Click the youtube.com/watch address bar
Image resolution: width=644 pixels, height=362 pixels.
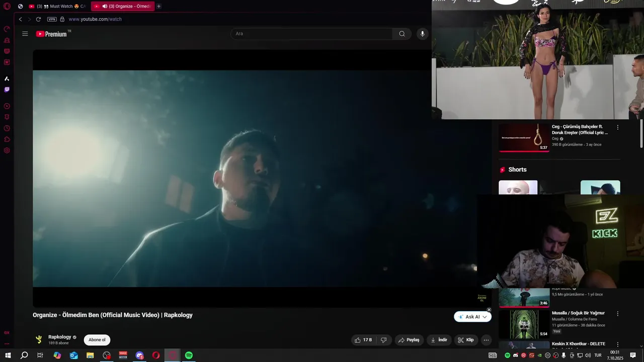pyautogui.click(x=95, y=19)
